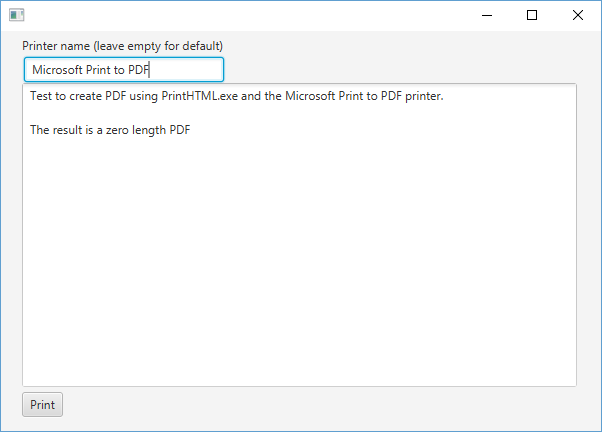Close the window
The width and height of the screenshot is (602, 432).
577,15
